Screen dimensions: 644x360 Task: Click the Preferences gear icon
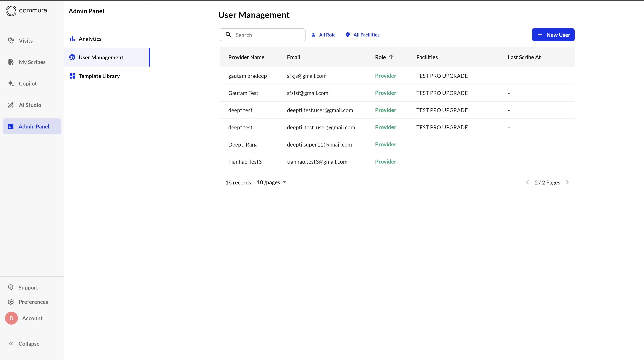point(11,302)
